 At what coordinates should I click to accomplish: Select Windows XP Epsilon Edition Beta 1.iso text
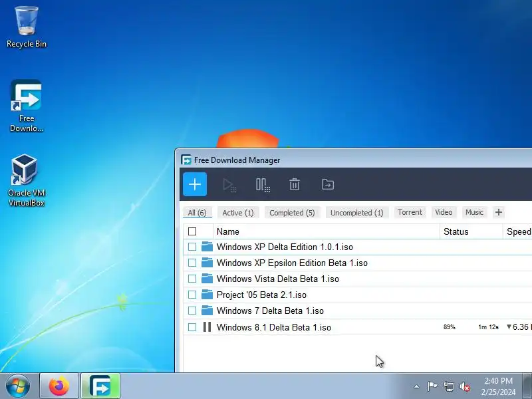[292, 263]
